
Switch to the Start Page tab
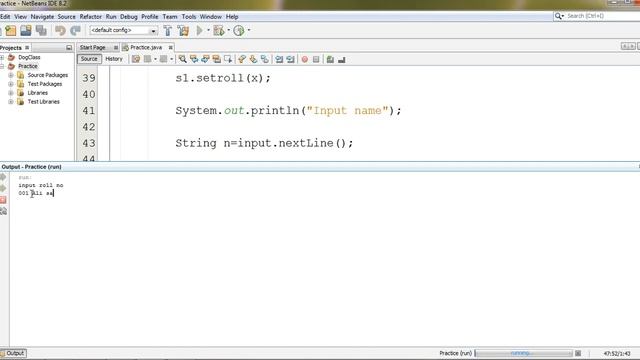coord(93,47)
